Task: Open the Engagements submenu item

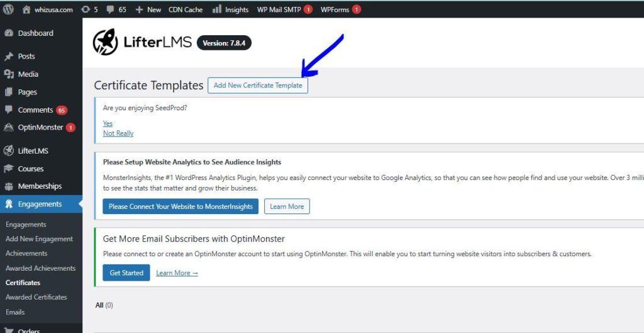Action: click(x=26, y=225)
